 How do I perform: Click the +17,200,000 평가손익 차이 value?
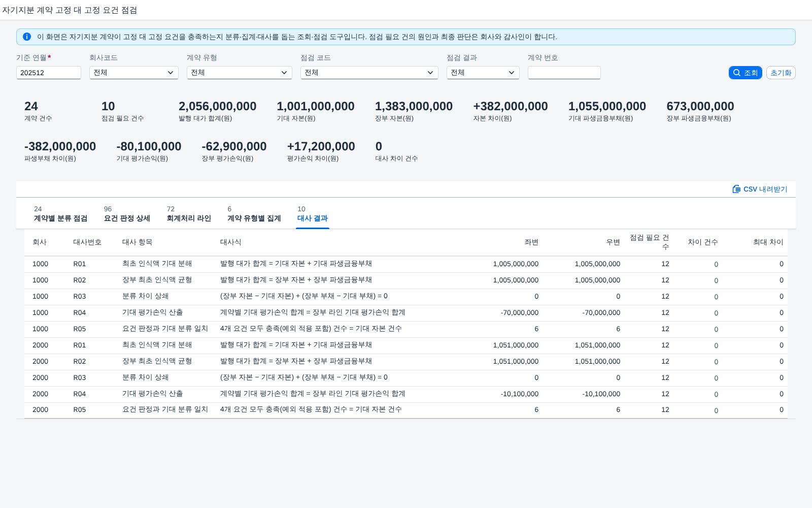point(321,146)
